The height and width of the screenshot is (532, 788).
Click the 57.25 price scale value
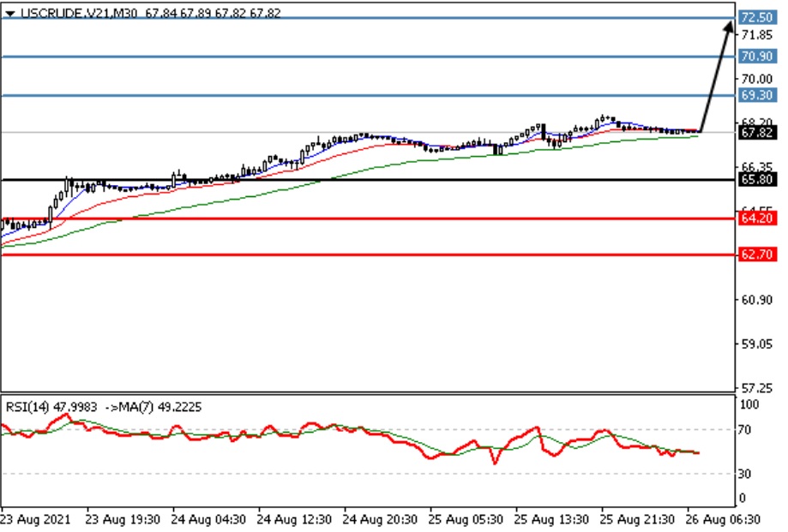(x=757, y=388)
